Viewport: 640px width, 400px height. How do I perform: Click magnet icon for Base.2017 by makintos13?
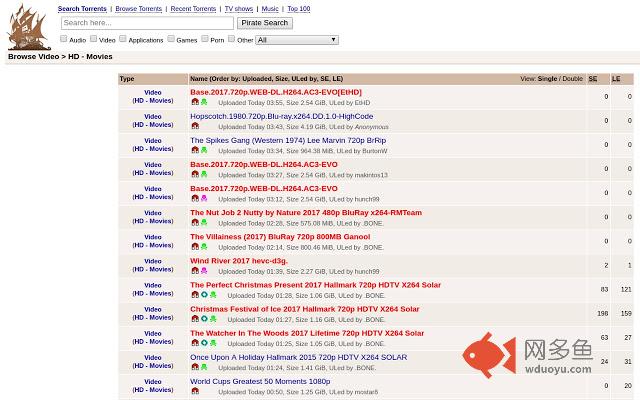point(195,174)
